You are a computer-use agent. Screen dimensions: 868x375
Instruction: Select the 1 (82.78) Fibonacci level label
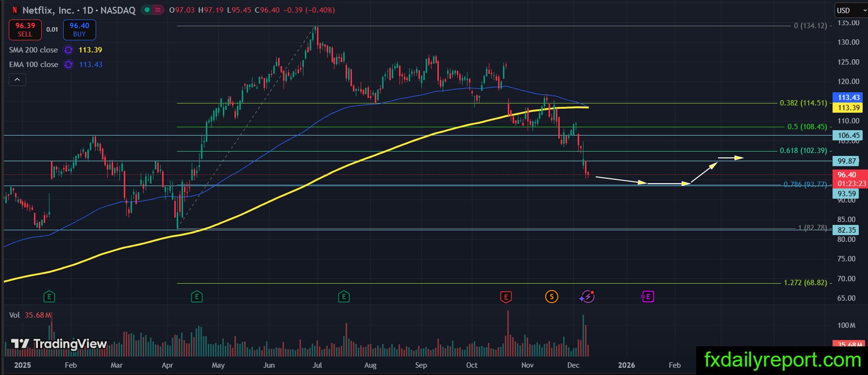point(813,228)
